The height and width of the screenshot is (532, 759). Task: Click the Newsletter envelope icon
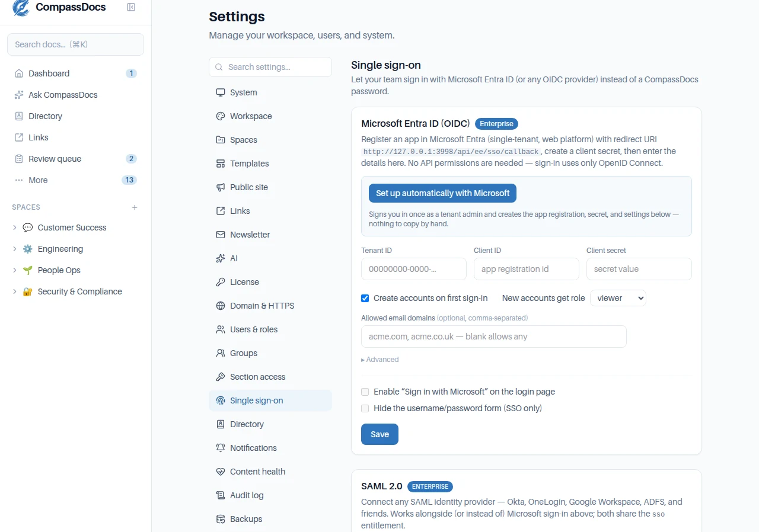pos(221,235)
